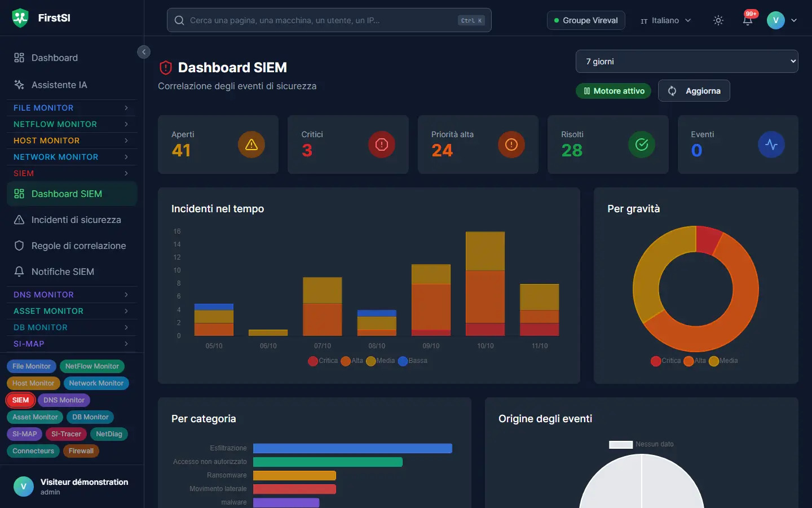Focus the search field Cerca una pagina
This screenshot has width=812, height=508.
coord(329,20)
